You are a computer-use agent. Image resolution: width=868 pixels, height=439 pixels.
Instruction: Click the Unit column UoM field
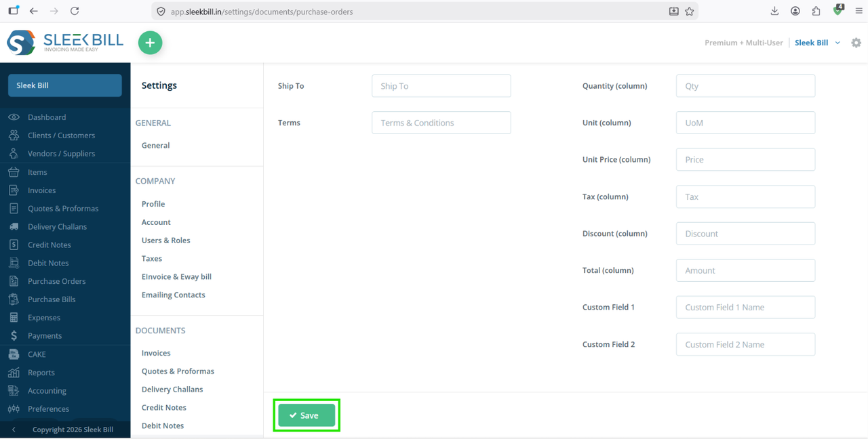pyautogui.click(x=745, y=123)
